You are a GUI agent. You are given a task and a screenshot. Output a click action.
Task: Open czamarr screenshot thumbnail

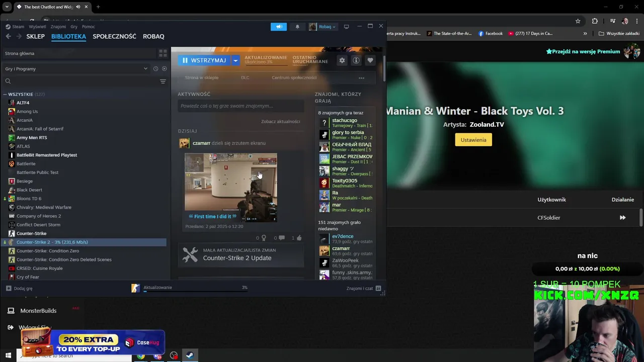tap(230, 188)
